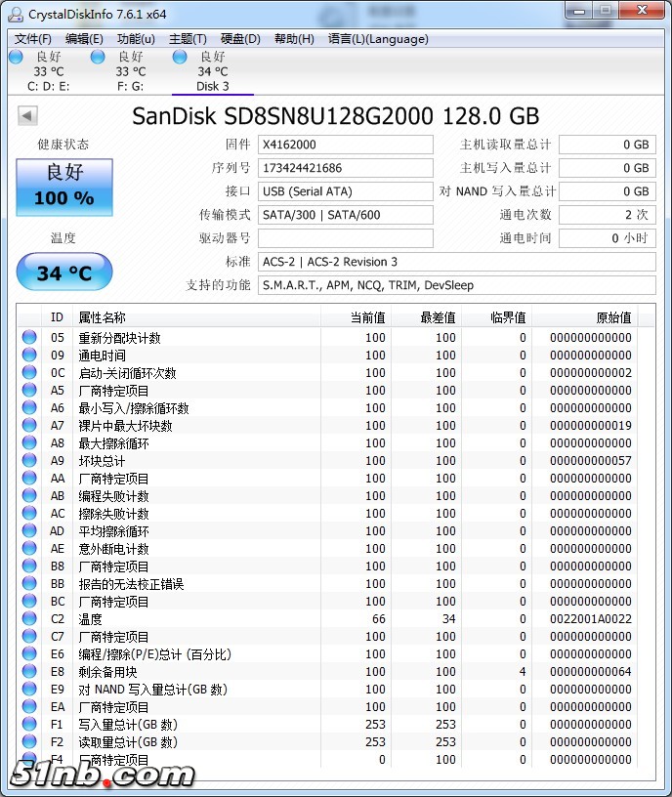Open the 语言(L)(Language) menu

point(378,39)
